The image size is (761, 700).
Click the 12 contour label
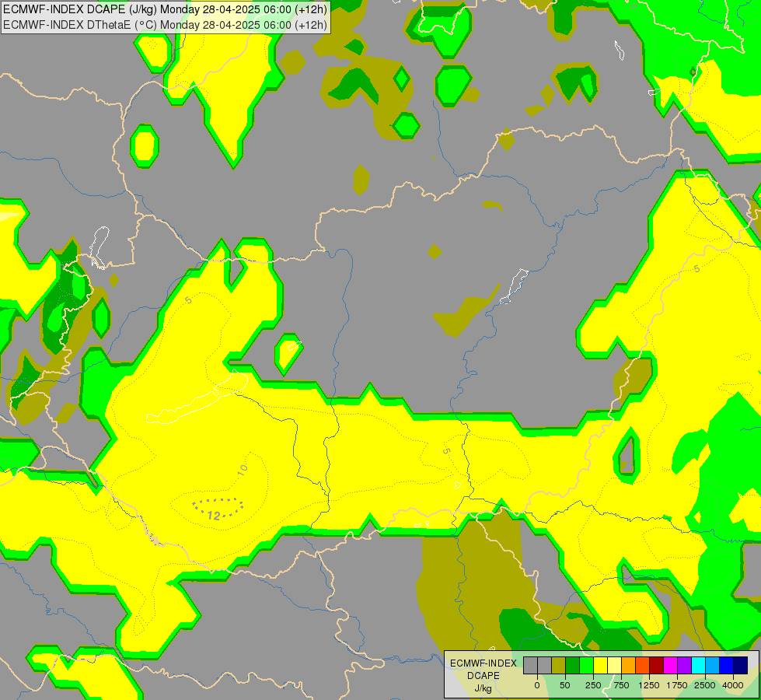click(214, 516)
